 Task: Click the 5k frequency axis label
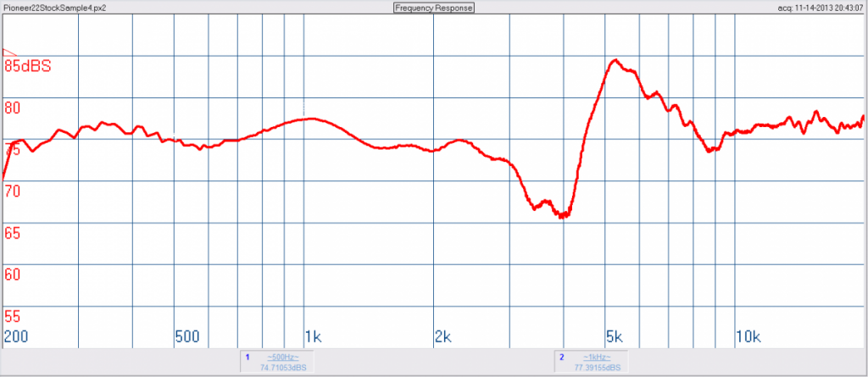(615, 336)
